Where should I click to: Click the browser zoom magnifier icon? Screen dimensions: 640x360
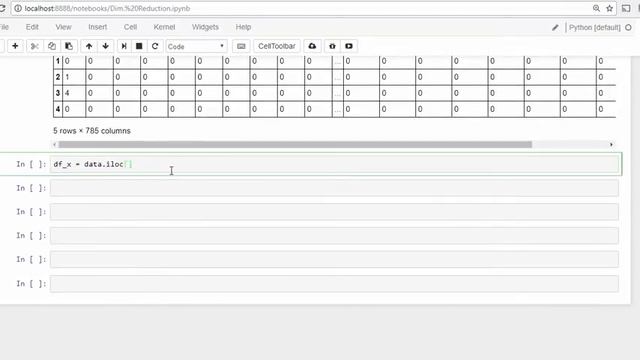click(x=596, y=8)
